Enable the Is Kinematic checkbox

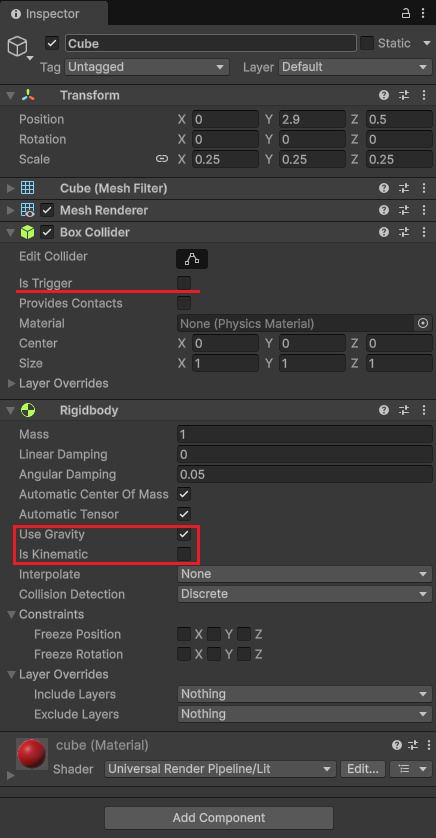184,554
